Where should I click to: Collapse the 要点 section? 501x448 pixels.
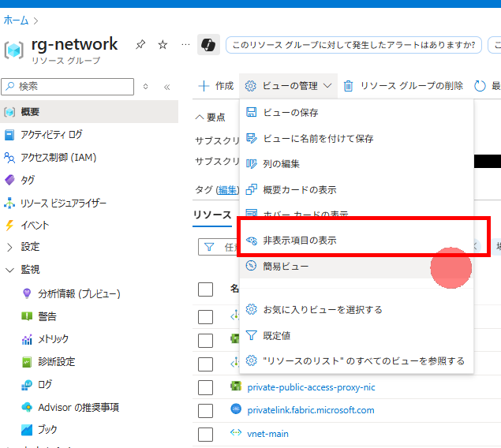point(210,118)
